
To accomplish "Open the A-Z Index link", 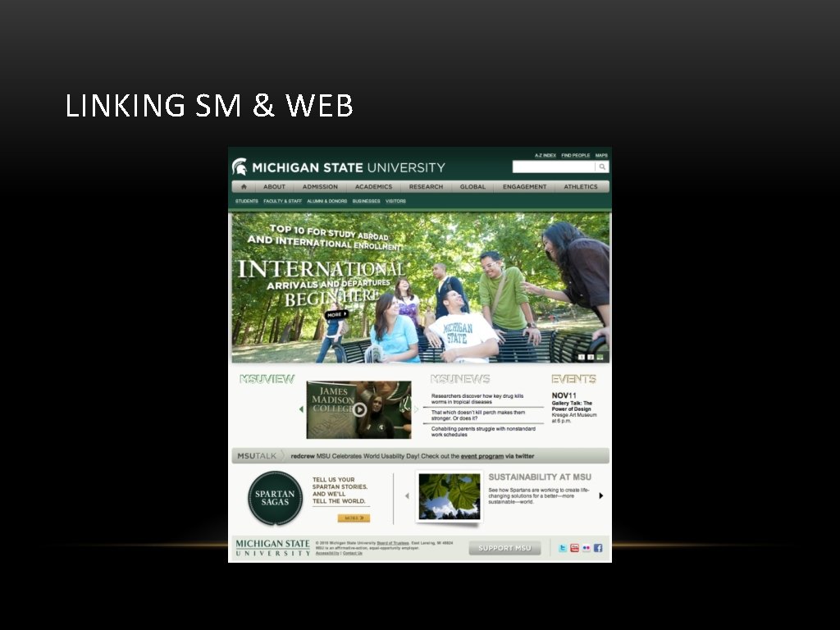I will (x=546, y=155).
